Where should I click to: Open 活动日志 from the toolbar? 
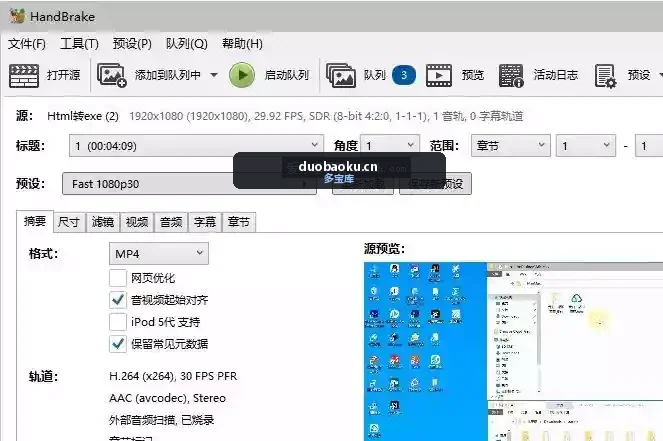pyautogui.click(x=556, y=75)
